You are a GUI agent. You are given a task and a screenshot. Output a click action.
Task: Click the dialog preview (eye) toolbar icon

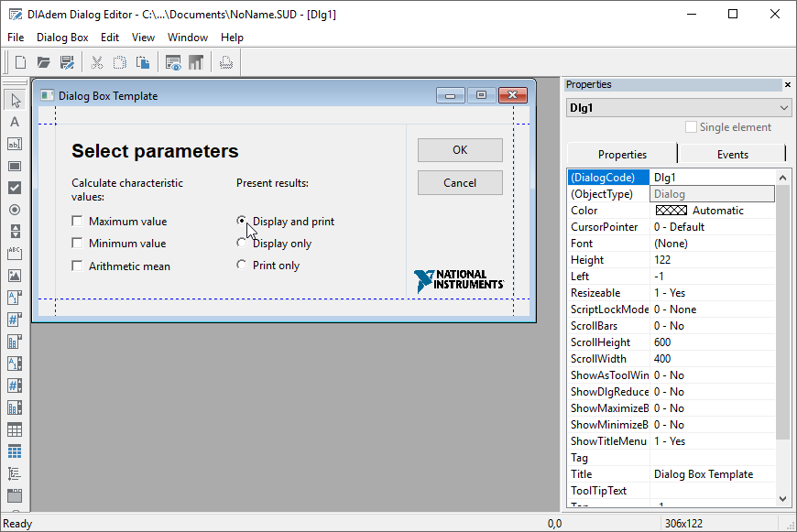click(173, 62)
